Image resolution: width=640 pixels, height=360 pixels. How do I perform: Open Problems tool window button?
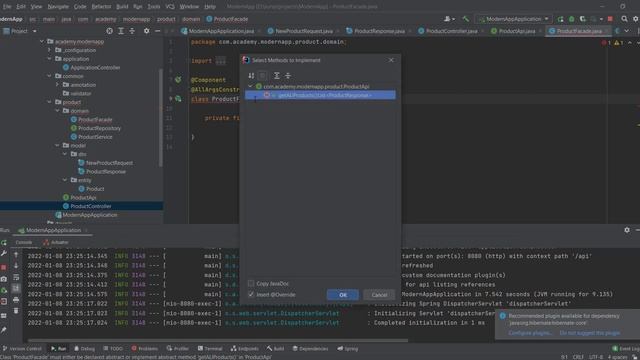[x=144, y=349]
